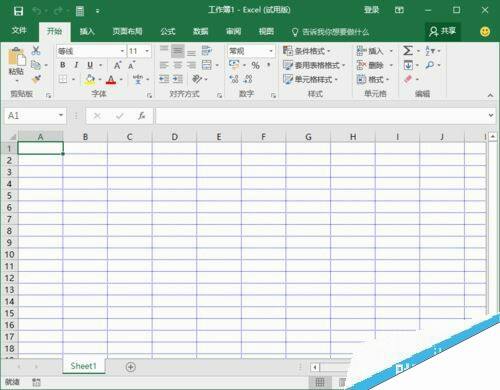Add a new sheet with plus button
500x390 pixels.
[130, 367]
